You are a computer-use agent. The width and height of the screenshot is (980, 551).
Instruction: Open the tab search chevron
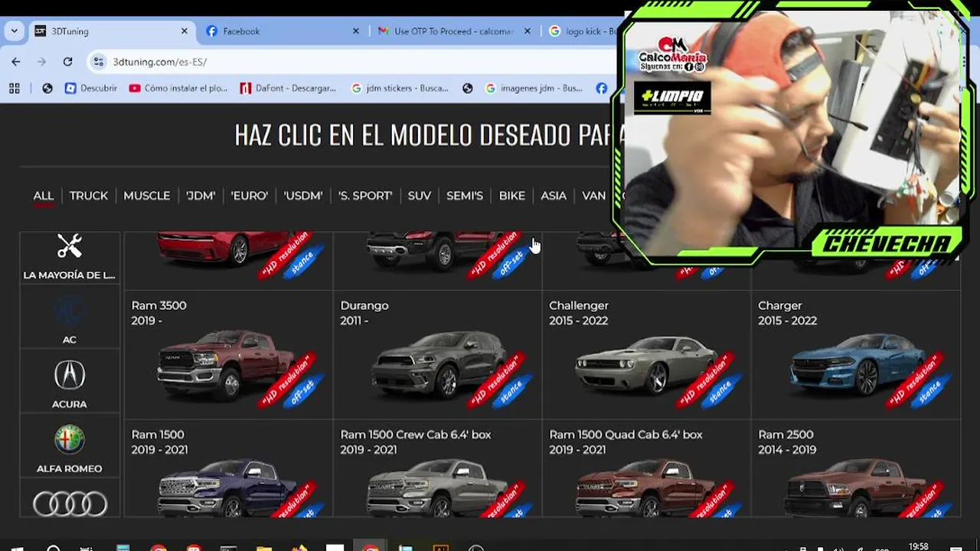[x=14, y=31]
